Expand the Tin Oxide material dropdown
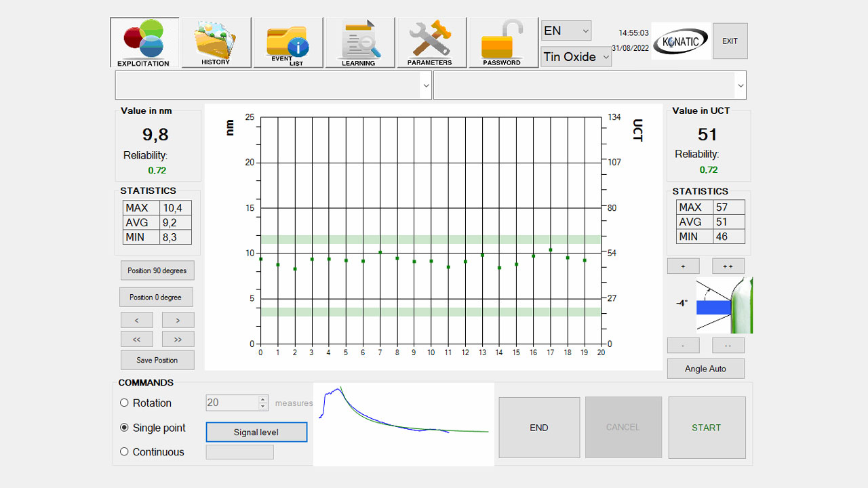Viewport: 868px width, 488px height. point(576,57)
